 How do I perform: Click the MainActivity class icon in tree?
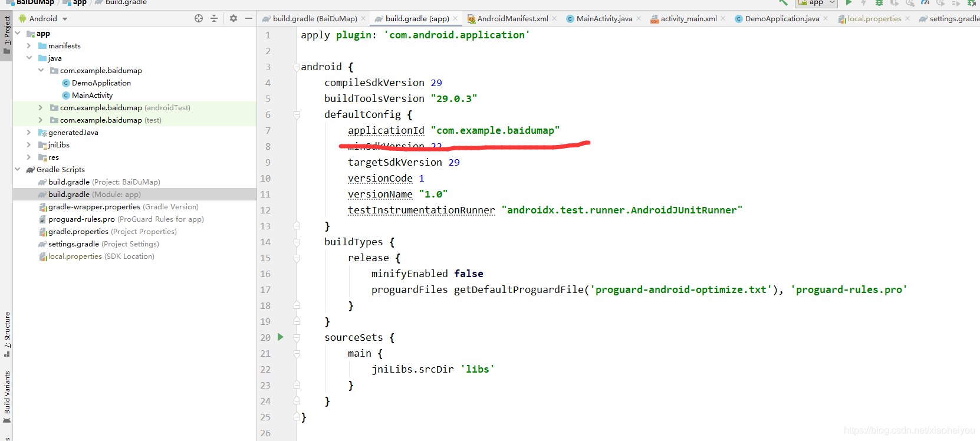point(66,96)
